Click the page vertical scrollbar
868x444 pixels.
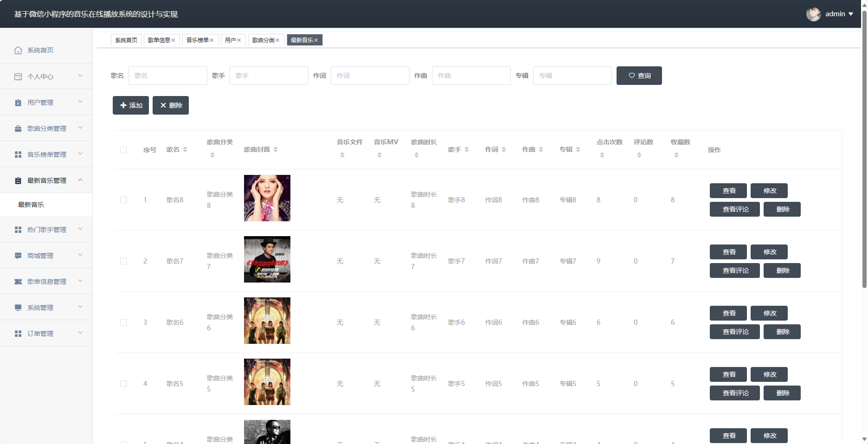[x=864, y=148]
